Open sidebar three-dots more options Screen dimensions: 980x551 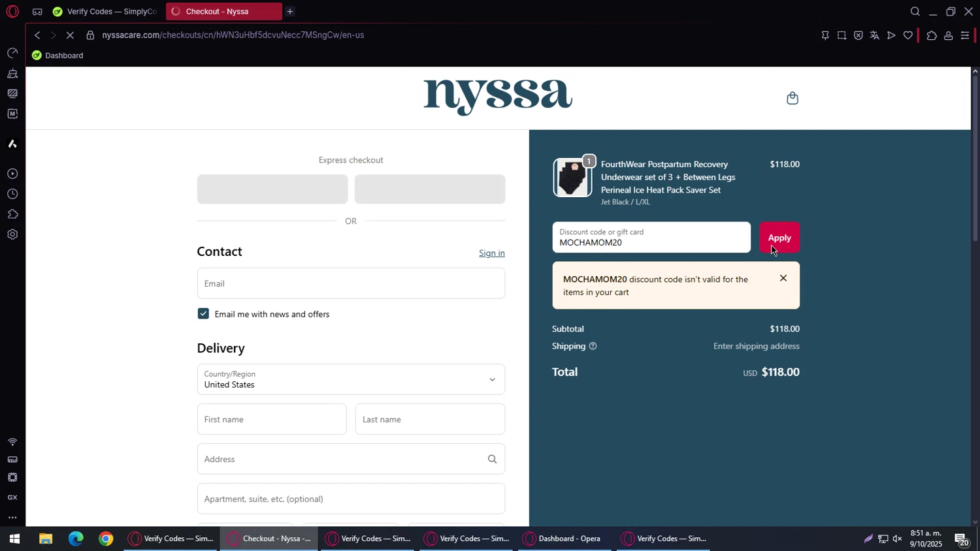point(12,518)
